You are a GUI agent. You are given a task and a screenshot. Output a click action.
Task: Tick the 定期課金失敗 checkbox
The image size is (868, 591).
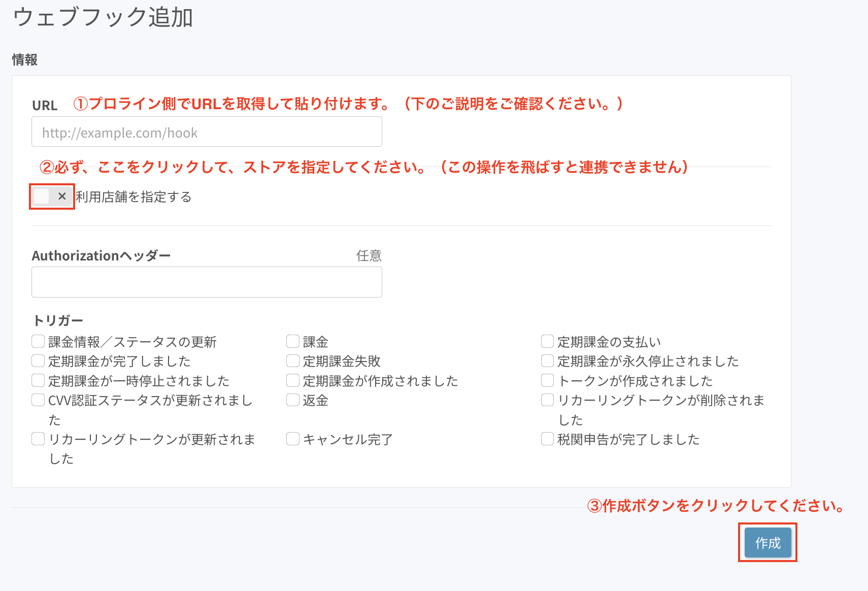point(293,361)
